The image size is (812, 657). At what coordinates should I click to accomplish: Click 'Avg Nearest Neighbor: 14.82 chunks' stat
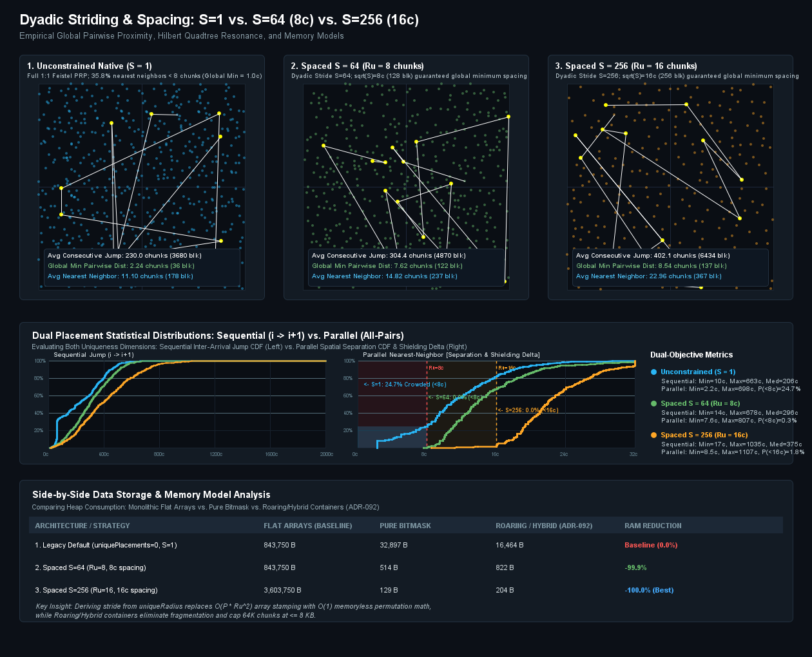pos(385,276)
